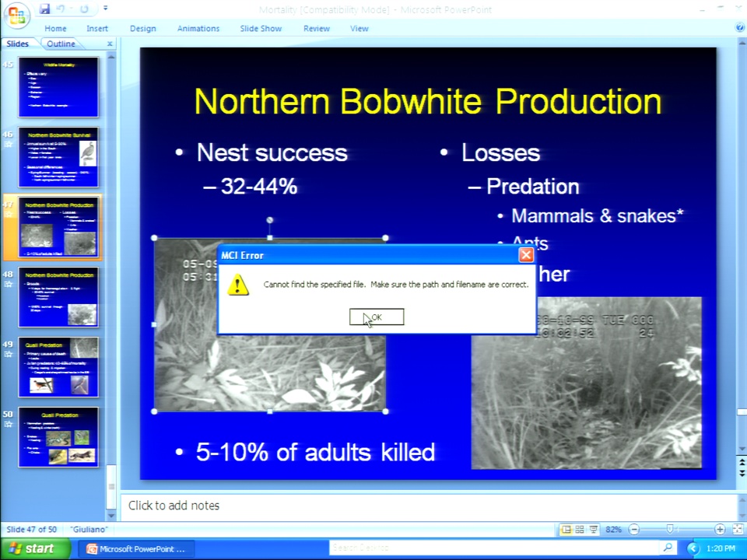
Task: Click animation star icon beside slide 48
Action: coord(8,285)
